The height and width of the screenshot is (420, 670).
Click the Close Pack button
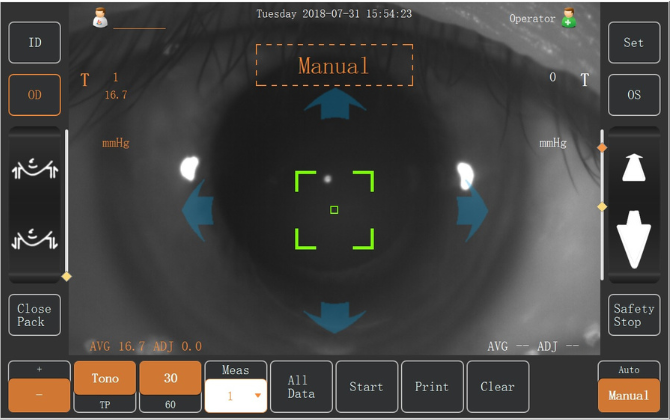[x=35, y=315]
